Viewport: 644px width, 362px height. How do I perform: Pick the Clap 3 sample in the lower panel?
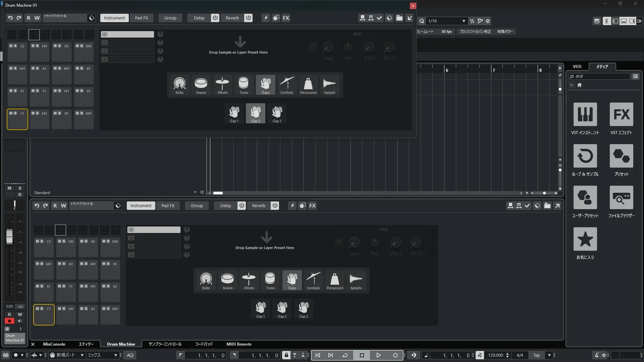coord(304,309)
